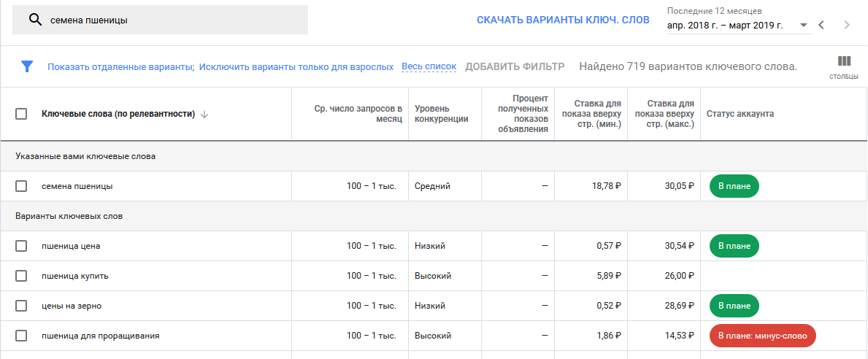Click the search magnifier icon
868x359 pixels.
[34, 20]
